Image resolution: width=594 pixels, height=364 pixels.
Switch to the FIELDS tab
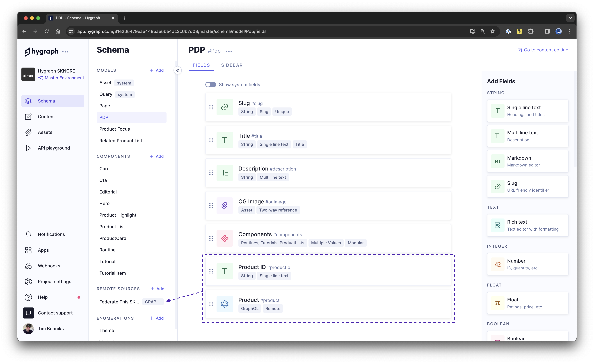click(x=201, y=65)
